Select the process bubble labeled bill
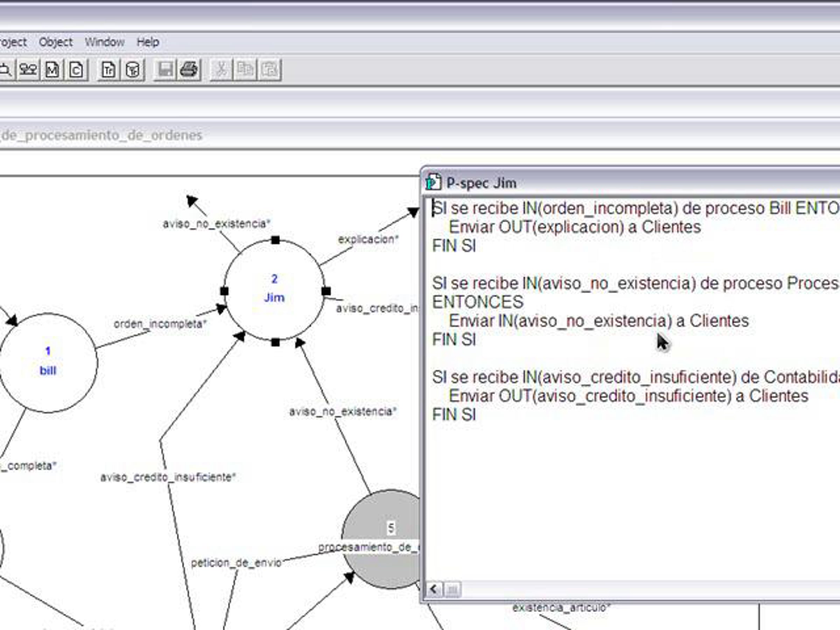This screenshot has height=630, width=840. tap(48, 362)
